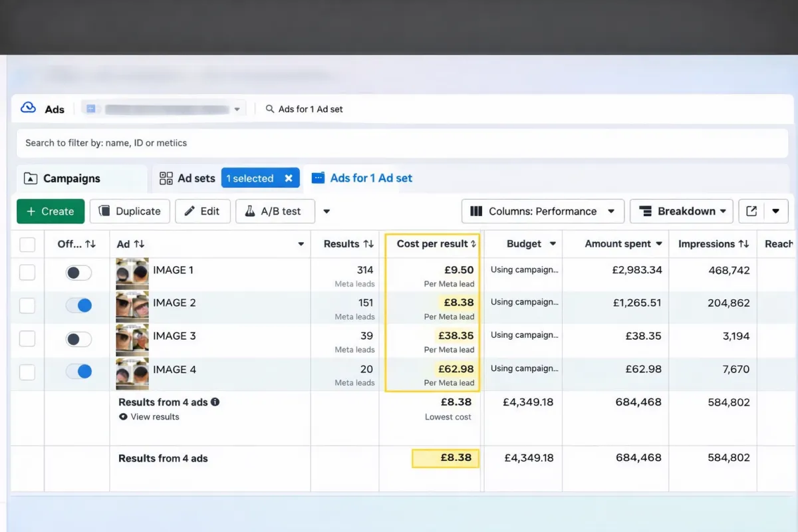Click the A/B test button
The image size is (798, 532).
pos(275,211)
